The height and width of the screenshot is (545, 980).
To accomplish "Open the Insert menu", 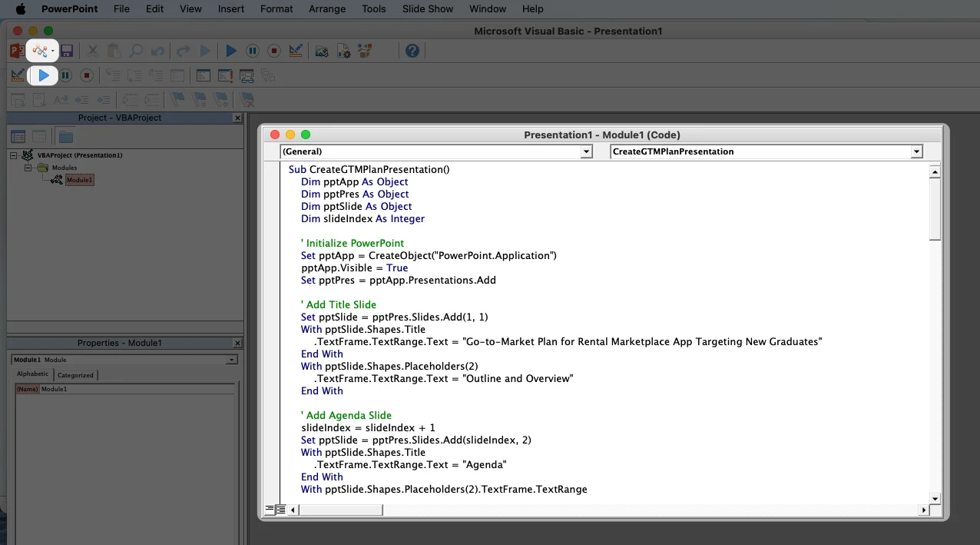I will click(231, 9).
